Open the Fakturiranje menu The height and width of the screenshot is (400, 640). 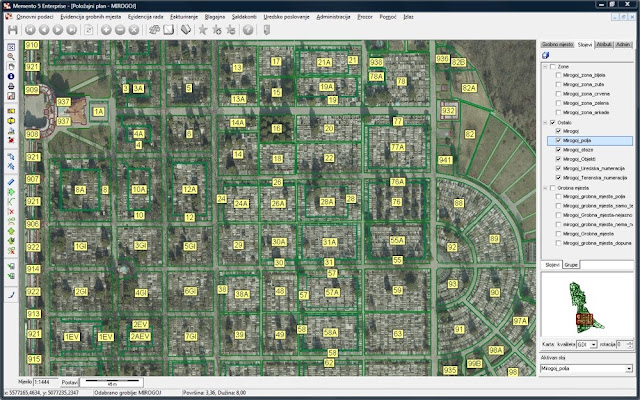click(184, 17)
